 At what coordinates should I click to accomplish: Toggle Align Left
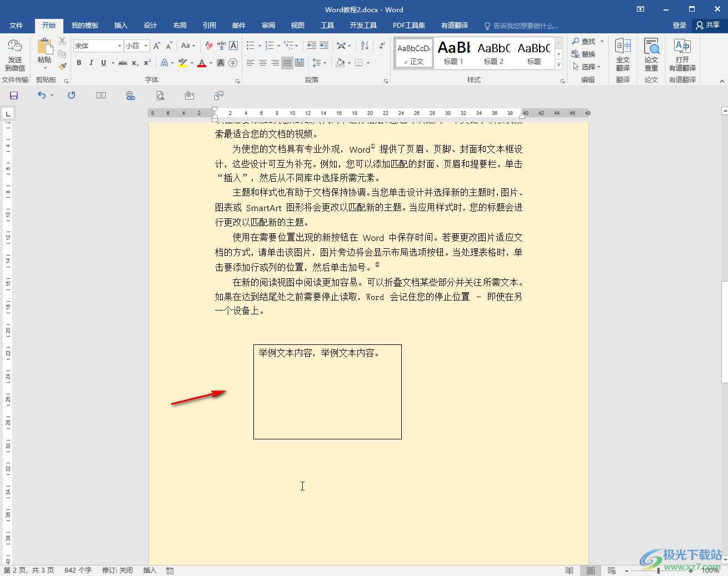251,63
